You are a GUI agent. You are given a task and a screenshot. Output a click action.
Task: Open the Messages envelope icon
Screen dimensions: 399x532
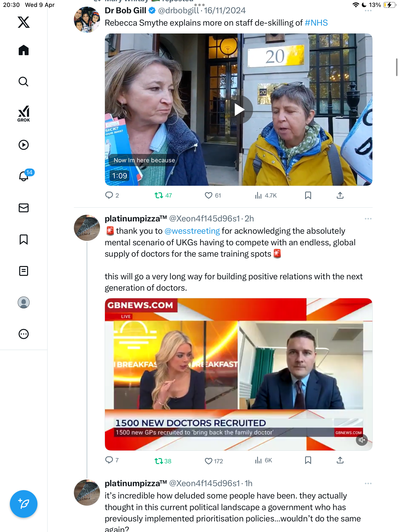24,208
